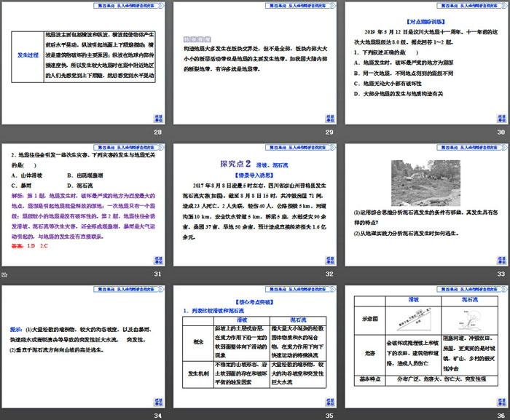
Task: Click the unit header banner on slide 31
Action: point(129,147)
